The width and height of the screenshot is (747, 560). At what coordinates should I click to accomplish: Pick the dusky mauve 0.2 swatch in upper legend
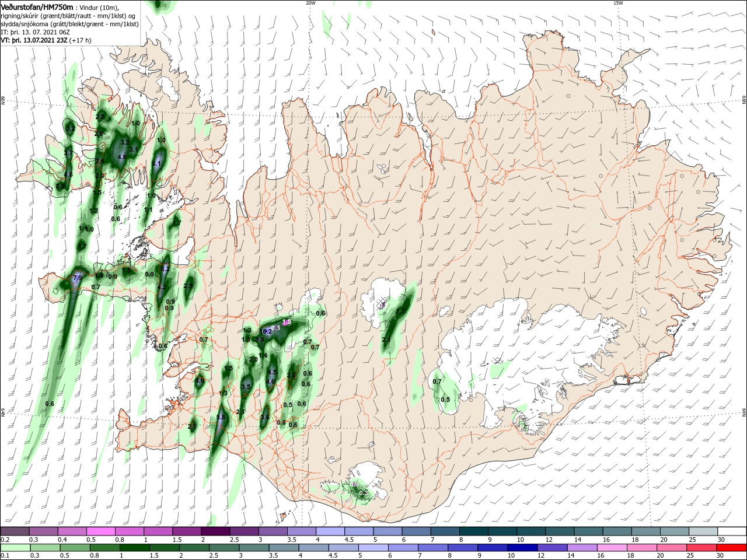(15, 531)
